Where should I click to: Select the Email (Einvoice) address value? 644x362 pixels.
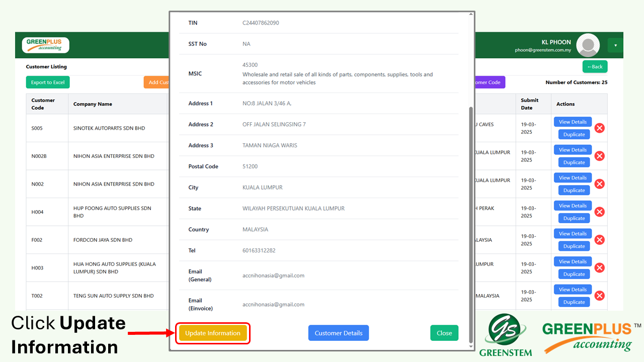coord(273,304)
